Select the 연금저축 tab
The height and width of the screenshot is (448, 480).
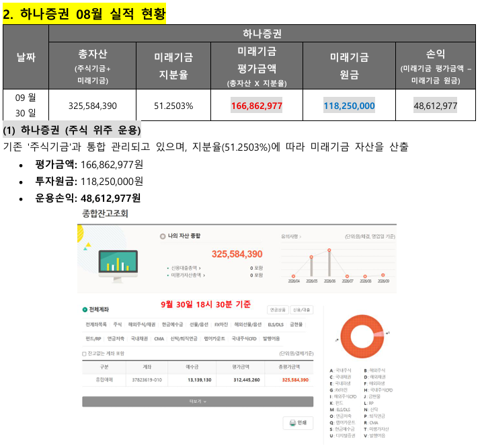click(x=116, y=338)
